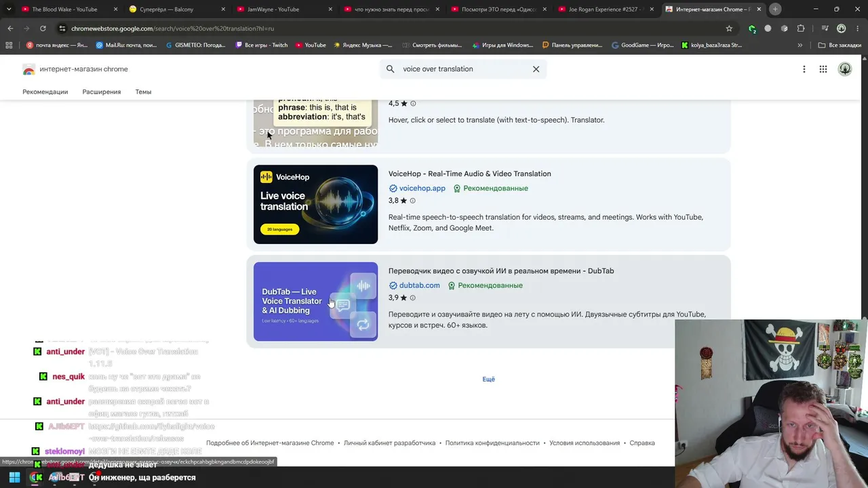
Task: Open the Google apps launcher
Action: [823, 69]
